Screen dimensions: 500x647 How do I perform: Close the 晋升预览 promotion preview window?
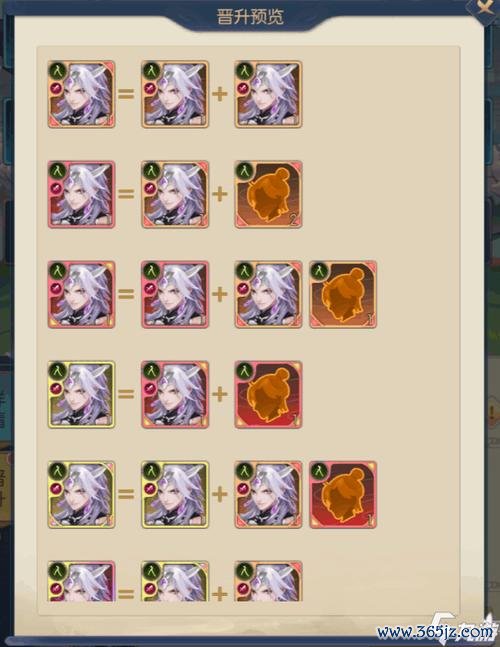483,8
